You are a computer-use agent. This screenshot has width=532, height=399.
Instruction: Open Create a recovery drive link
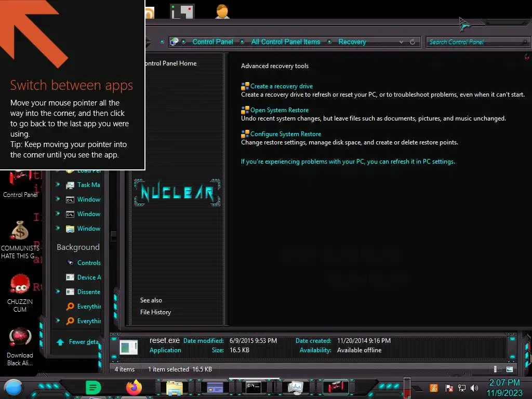click(x=282, y=86)
